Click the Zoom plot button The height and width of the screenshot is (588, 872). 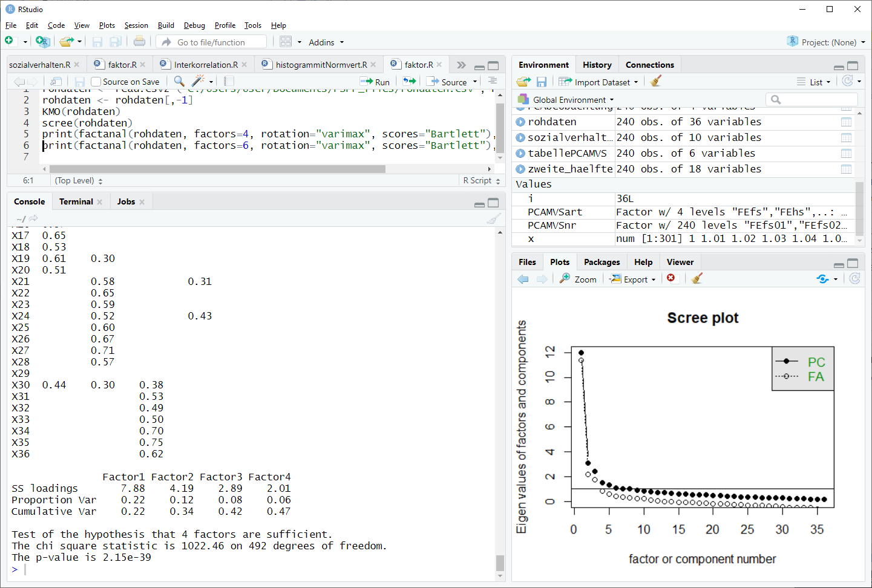coord(578,279)
